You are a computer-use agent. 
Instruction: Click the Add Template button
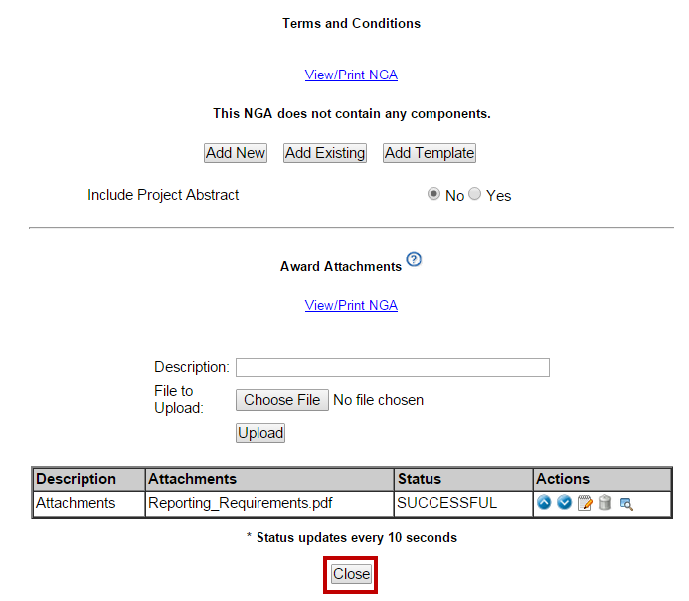[x=429, y=153]
